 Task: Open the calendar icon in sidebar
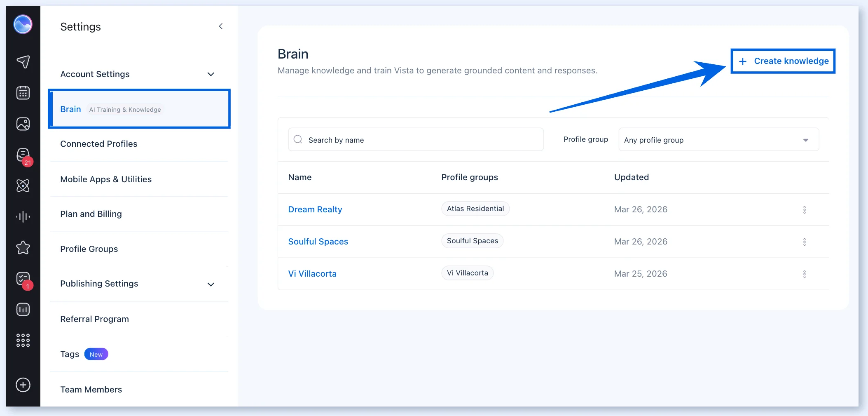coord(23,93)
